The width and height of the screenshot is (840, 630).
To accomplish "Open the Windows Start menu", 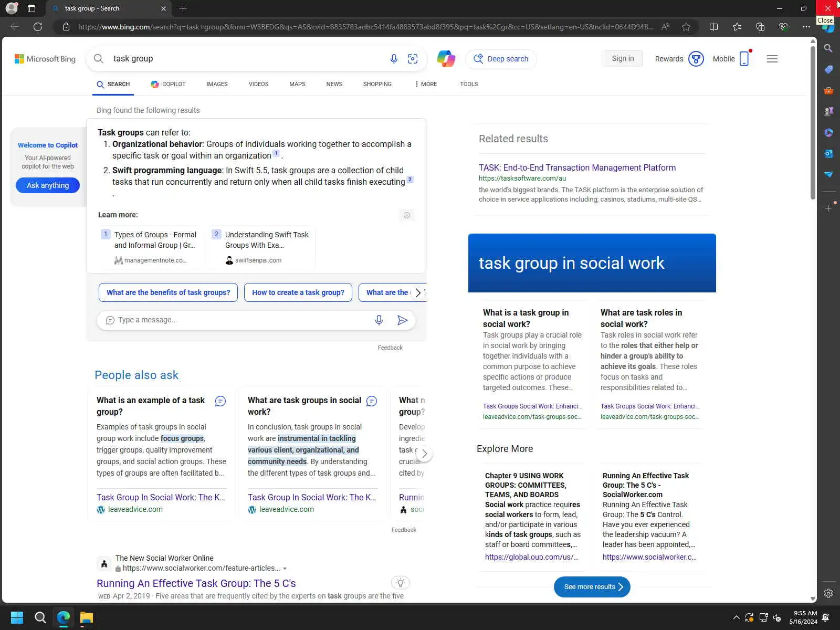I will (17, 617).
